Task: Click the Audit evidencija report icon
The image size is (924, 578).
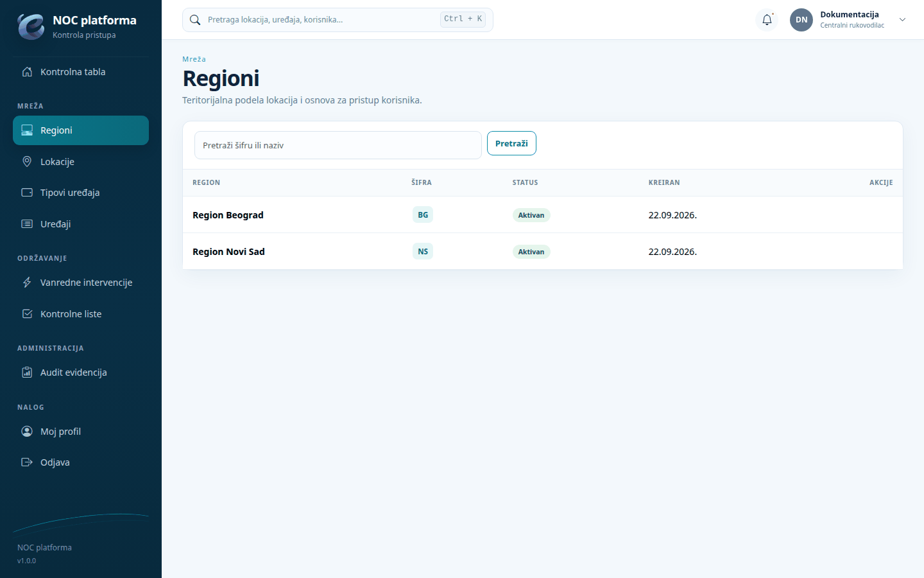Action: tap(27, 372)
